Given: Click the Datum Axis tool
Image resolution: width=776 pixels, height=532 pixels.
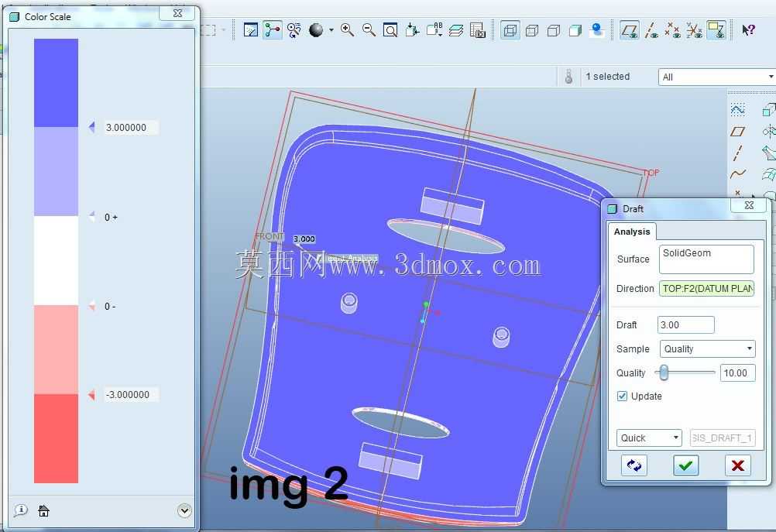Looking at the screenshot, I should click(x=737, y=153).
